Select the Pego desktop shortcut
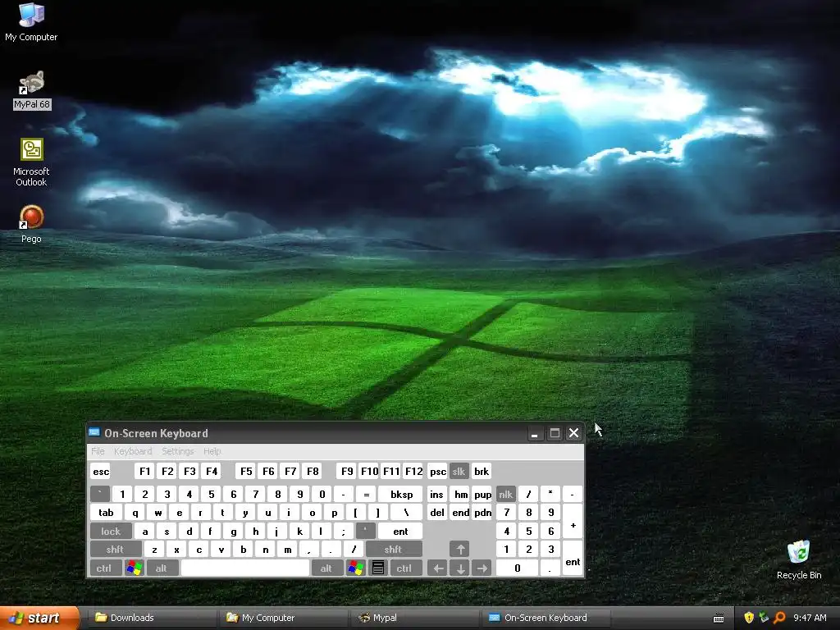Screen dimensions: 840x630 click(31, 224)
